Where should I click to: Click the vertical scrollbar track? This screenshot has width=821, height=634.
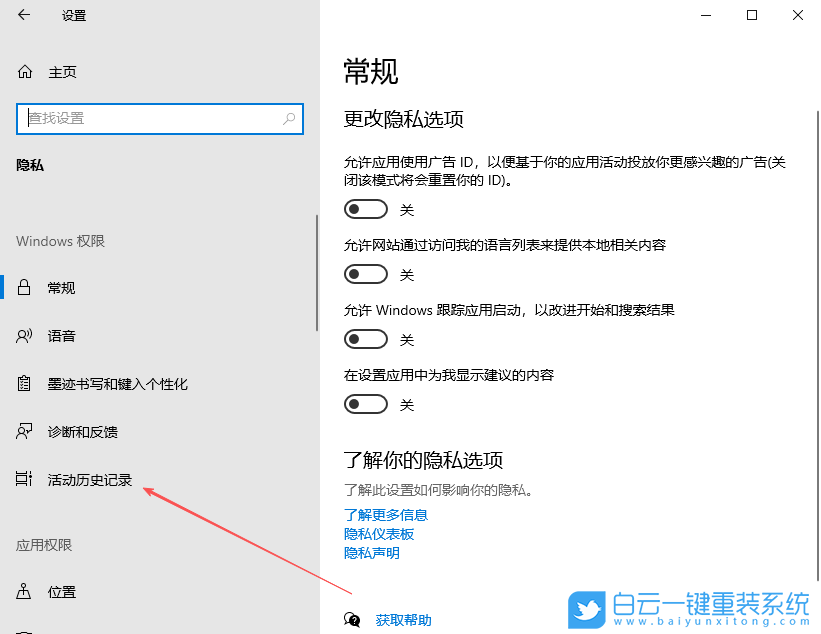[316, 280]
